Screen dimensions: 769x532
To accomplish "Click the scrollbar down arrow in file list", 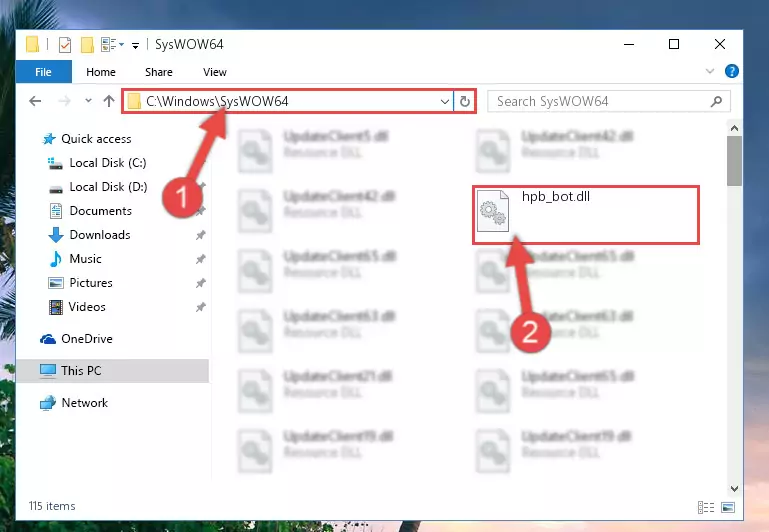I will 734,488.
